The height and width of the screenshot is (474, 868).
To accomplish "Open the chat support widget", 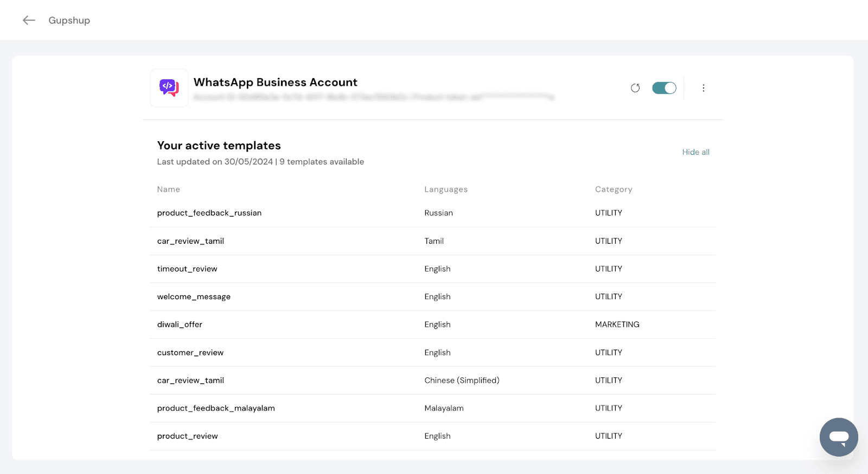I will point(838,437).
